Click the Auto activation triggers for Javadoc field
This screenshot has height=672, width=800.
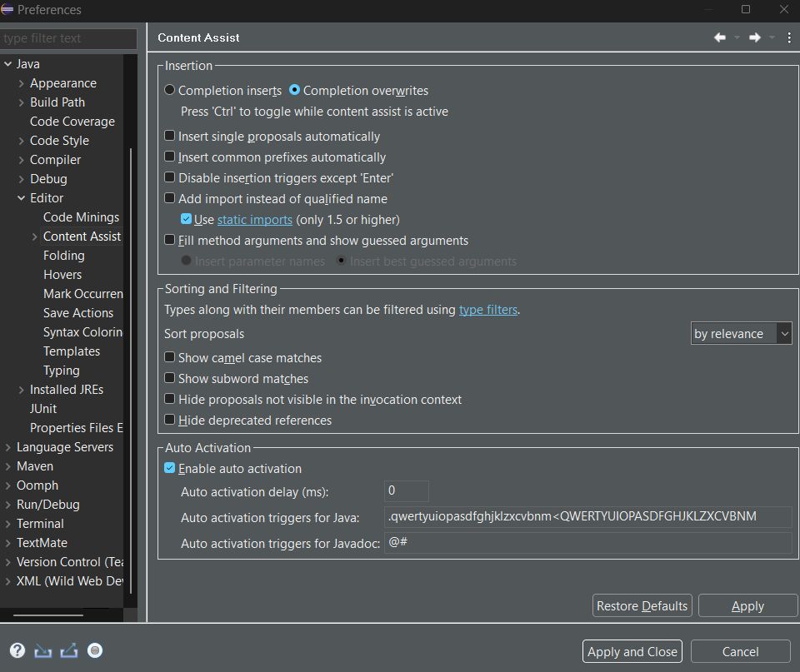pyautogui.click(x=587, y=542)
